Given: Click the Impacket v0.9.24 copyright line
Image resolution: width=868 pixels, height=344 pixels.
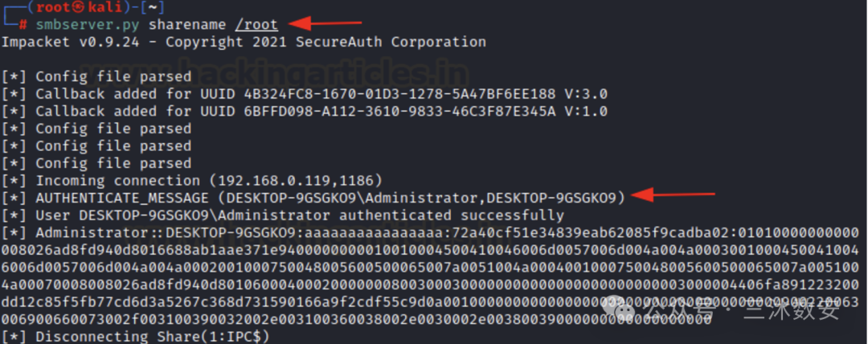Looking at the screenshot, I should pos(244,42).
